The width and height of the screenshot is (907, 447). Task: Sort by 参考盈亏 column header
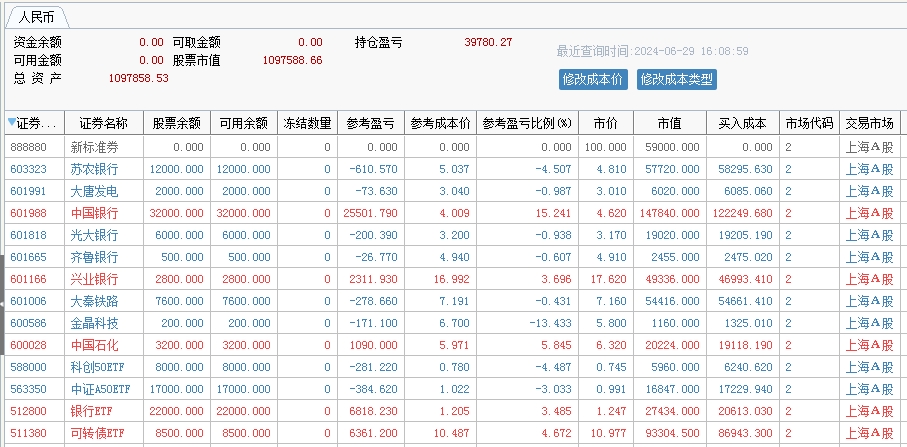click(x=371, y=123)
